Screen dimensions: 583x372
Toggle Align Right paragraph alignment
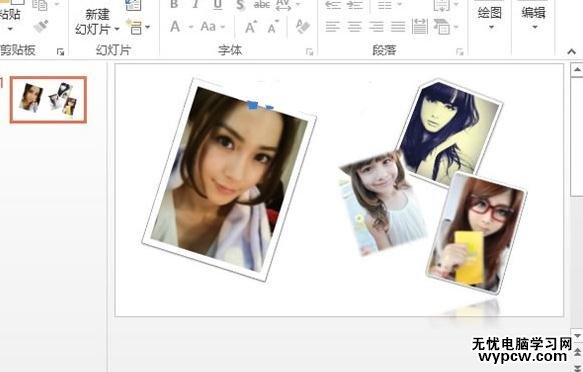pyautogui.click(x=376, y=27)
